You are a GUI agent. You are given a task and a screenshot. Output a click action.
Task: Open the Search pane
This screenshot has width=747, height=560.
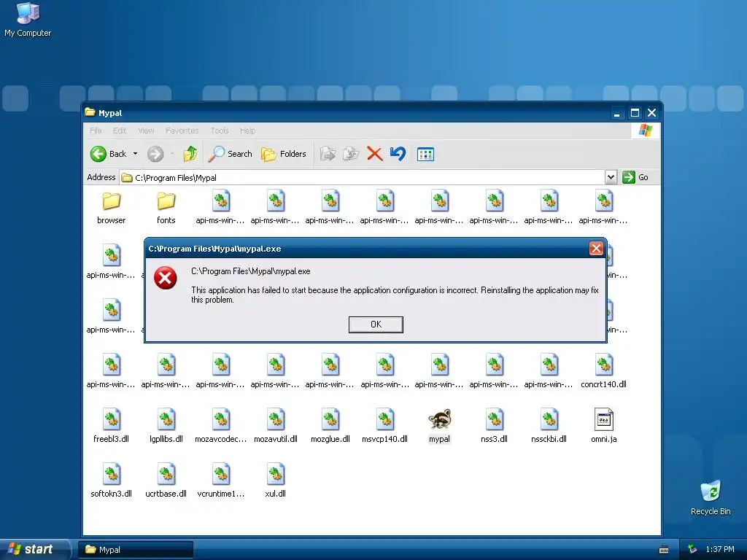point(231,154)
